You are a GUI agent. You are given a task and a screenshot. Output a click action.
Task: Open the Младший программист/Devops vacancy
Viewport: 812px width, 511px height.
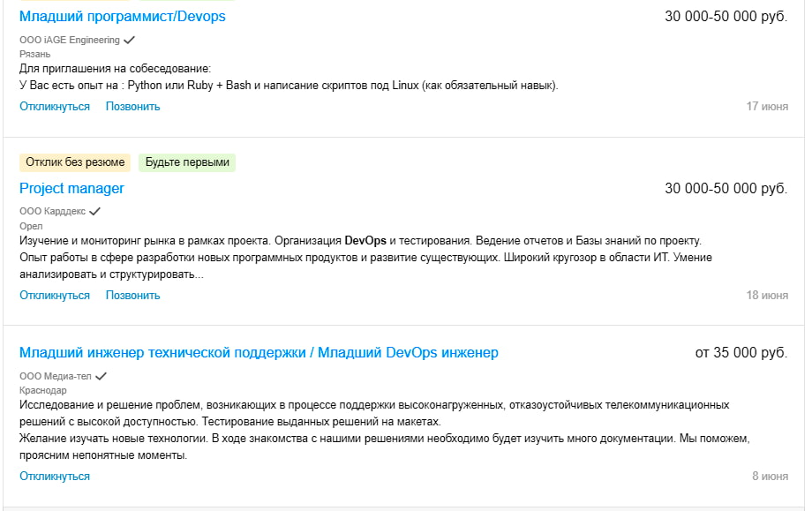[122, 15]
